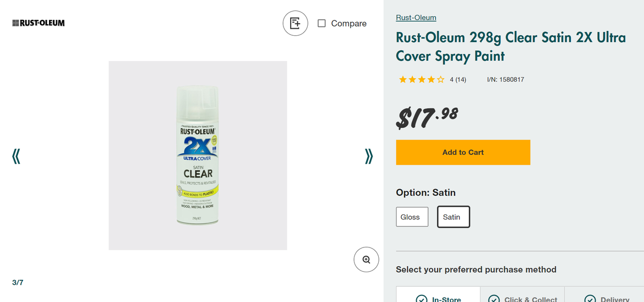
Task: Open the Rust-Oleum brand link
Action: coord(416,18)
